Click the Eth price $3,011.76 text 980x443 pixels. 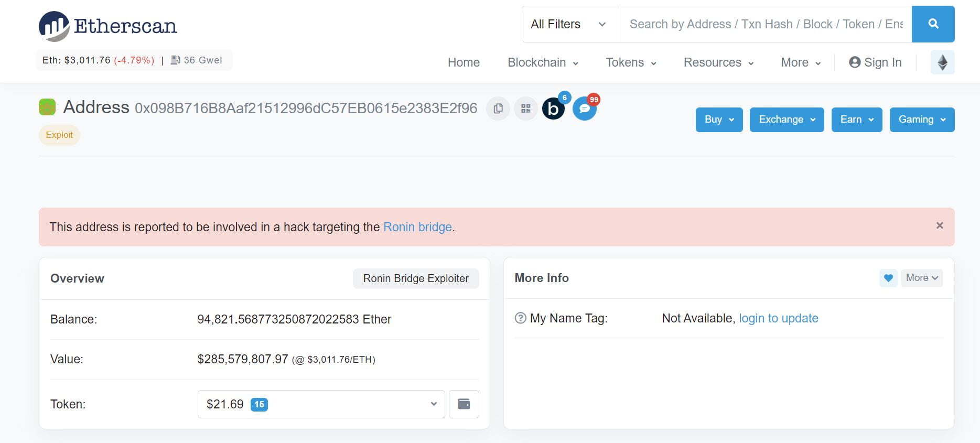pos(77,60)
